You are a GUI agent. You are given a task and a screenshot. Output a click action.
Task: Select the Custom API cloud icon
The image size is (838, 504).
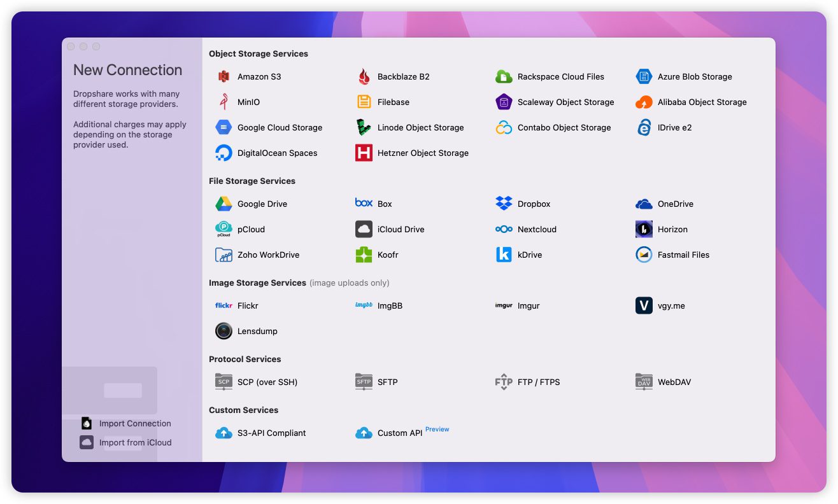click(364, 433)
